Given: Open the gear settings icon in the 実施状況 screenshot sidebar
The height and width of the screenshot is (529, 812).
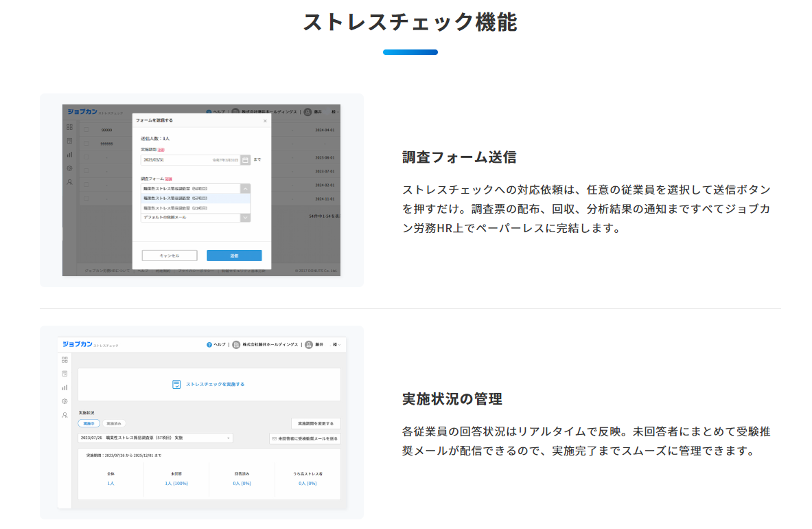Looking at the screenshot, I should [65, 401].
